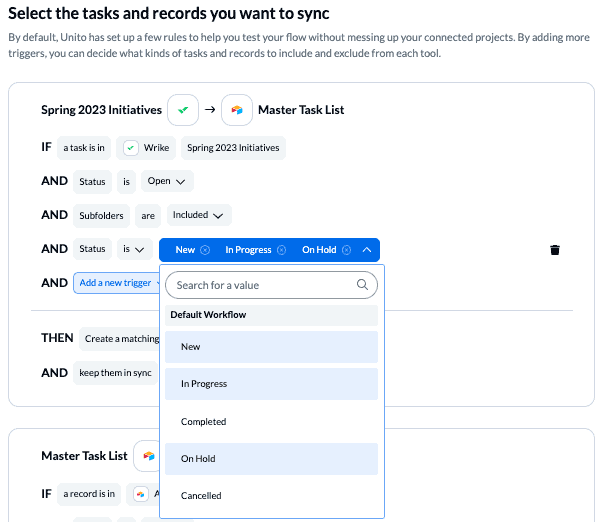The height and width of the screenshot is (522, 613).
Task: Click the Wrike tool chip
Action: [146, 148]
